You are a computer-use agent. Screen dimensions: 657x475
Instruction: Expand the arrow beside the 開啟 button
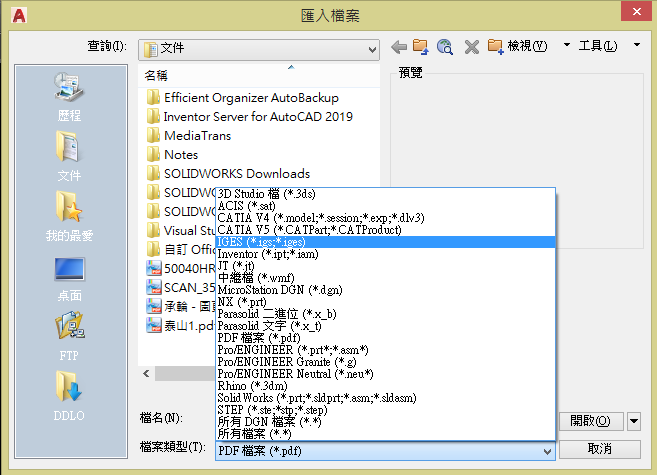tap(634, 421)
